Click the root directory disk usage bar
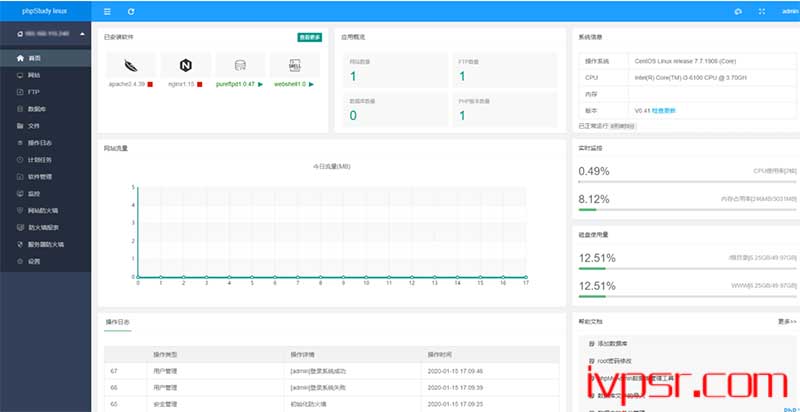The width and height of the screenshot is (800, 412). point(687,268)
